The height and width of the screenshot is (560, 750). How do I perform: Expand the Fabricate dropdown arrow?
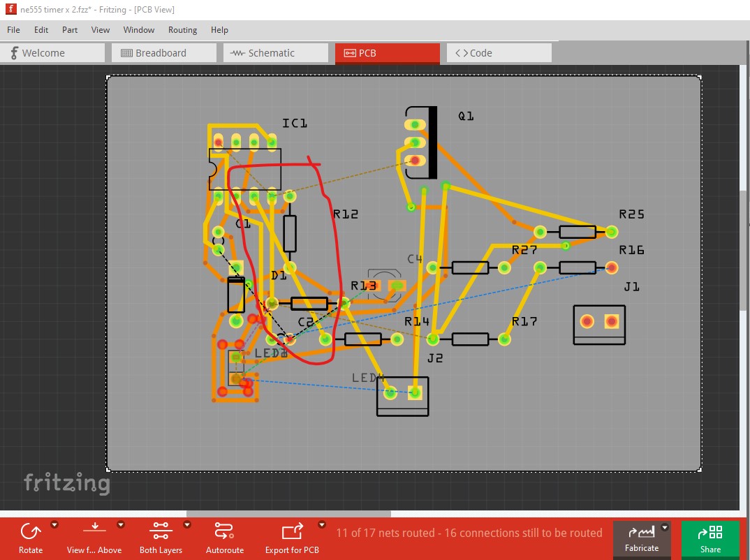point(665,527)
